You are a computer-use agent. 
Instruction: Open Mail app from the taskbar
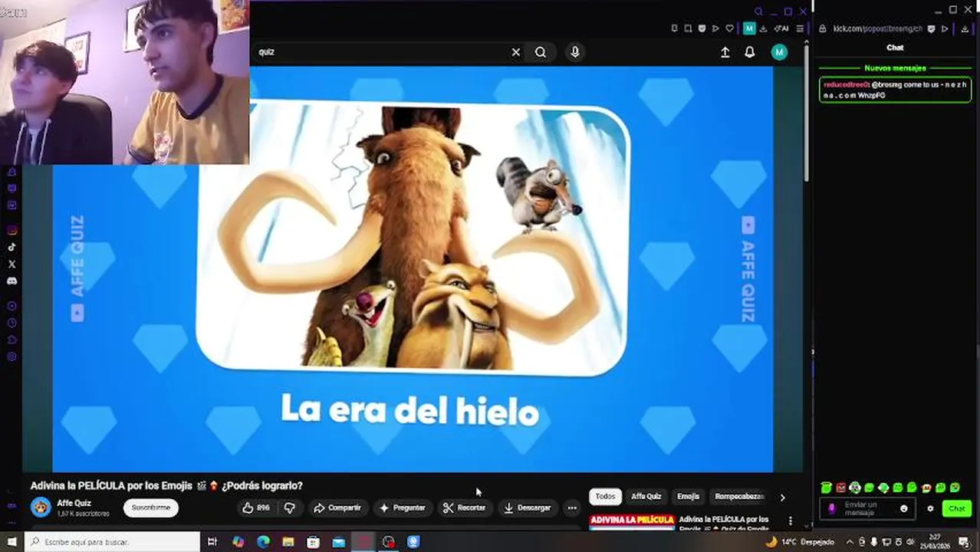338,542
